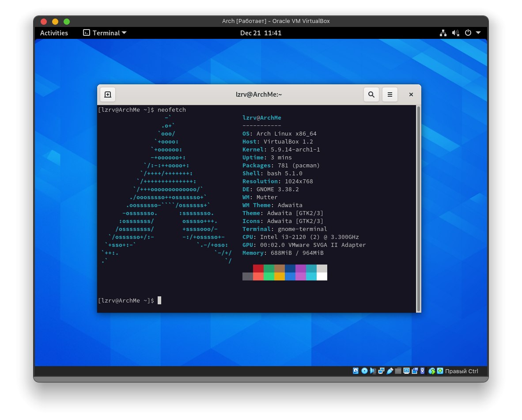The width and height of the screenshot is (522, 420).
Task: Click the lzrv@ArchMe neofetch header
Action: pos(262,118)
